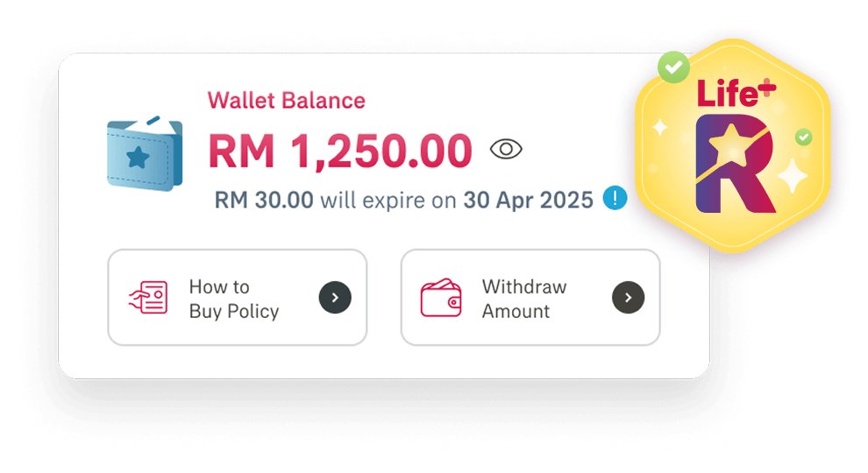Click the Wallet Balance heading
Screen dimensions: 868x473
click(286, 100)
